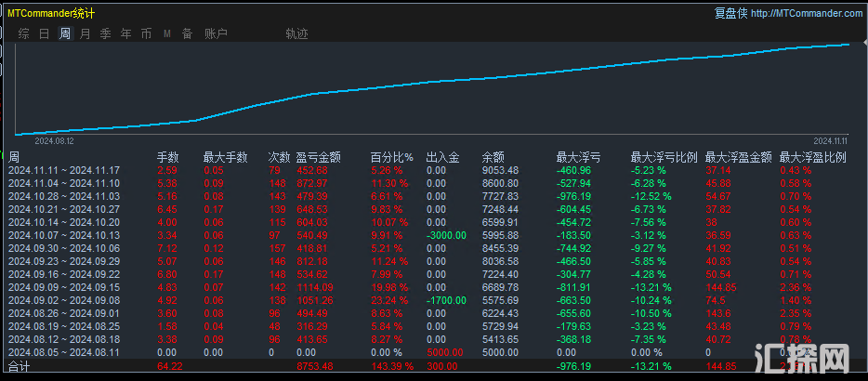Viewport: 868px width, 381px height.
Task: Click the total deposit 300.00
Action: [x=442, y=366]
